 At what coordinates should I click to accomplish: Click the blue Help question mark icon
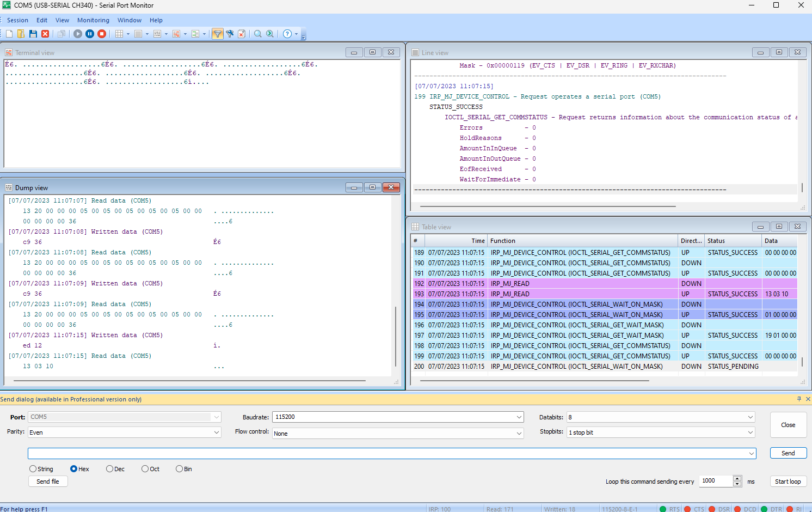[287, 34]
